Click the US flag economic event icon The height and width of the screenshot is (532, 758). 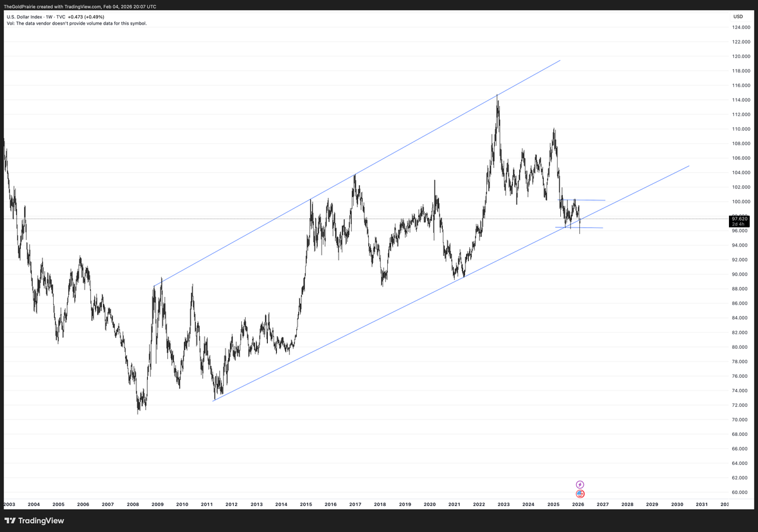[x=580, y=493]
